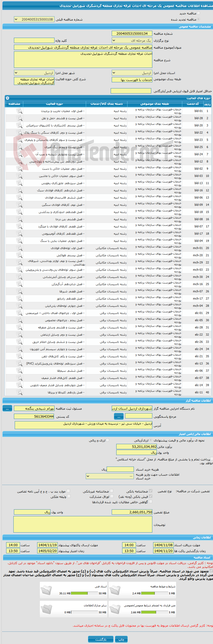
Task: Select the مناقصه تجدید شده radio button
Action: (198, 19)
